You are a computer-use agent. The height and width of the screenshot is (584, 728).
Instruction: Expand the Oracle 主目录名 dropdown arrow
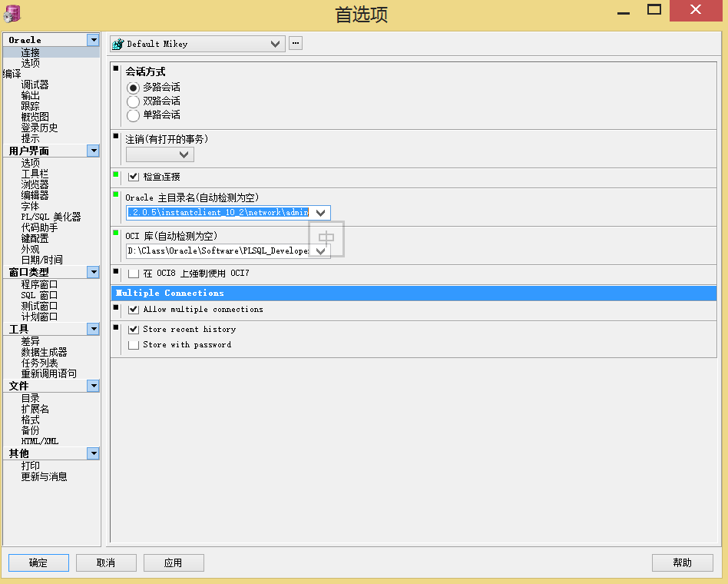pos(321,213)
